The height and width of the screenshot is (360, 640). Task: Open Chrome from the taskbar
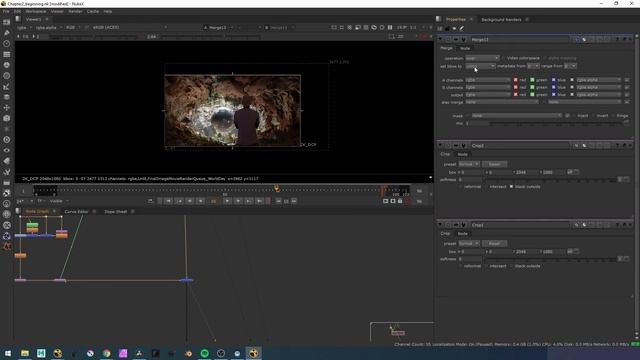(x=107, y=353)
